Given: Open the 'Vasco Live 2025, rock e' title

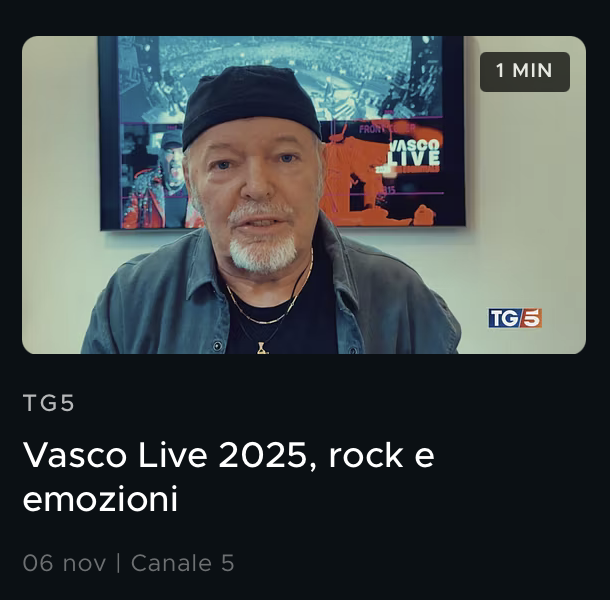Looking at the screenshot, I should tap(229, 455).
